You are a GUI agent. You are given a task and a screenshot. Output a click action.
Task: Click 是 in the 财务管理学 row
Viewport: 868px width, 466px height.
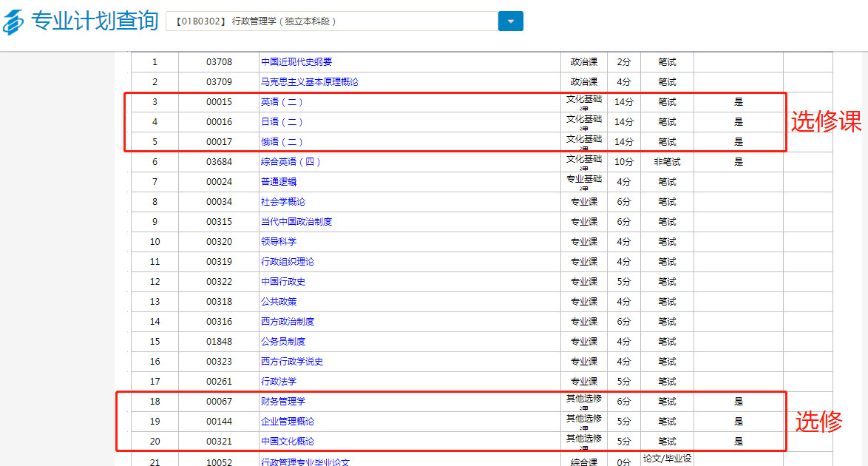point(739,401)
